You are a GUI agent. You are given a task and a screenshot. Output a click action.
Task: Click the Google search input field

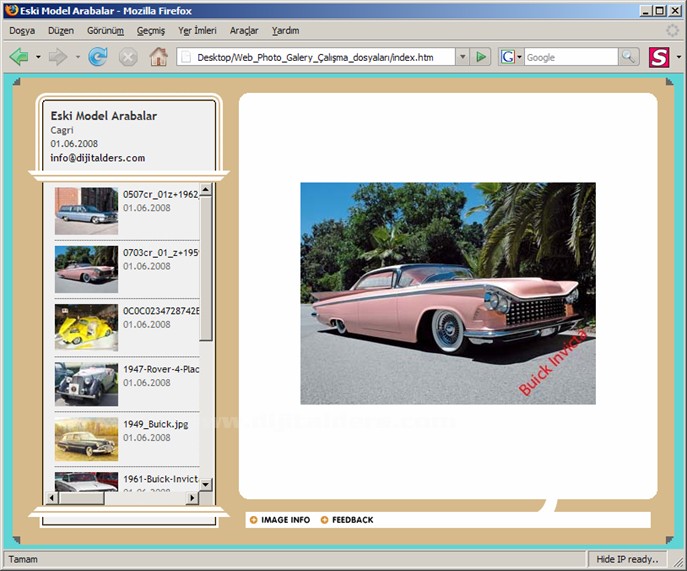[x=571, y=57]
